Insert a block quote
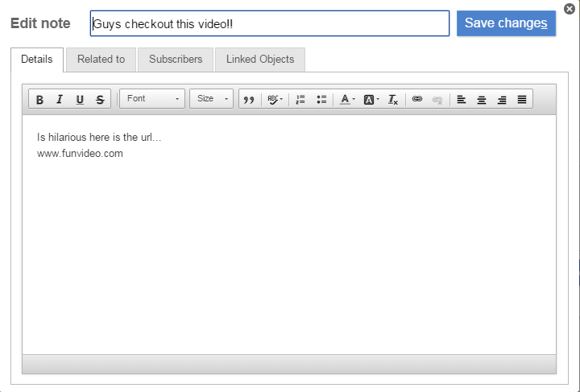This screenshot has width=580, height=392. [249, 99]
